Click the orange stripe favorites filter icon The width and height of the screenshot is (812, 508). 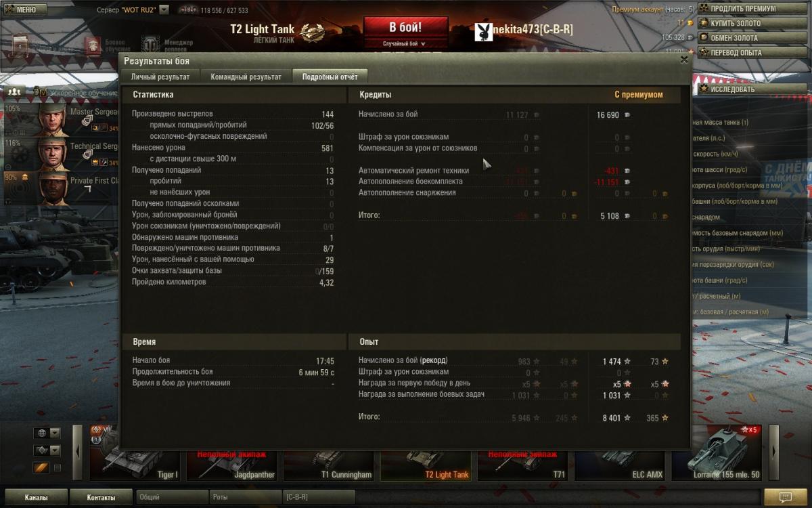point(42,467)
